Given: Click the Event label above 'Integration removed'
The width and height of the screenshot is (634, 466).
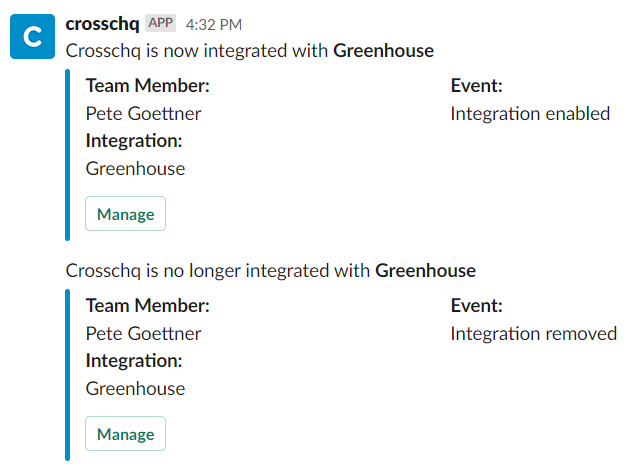Looking at the screenshot, I should pos(476,306).
